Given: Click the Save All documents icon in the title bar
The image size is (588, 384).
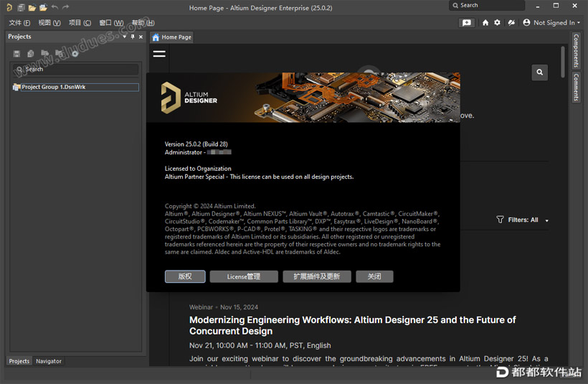Looking at the screenshot, I should (21, 7).
